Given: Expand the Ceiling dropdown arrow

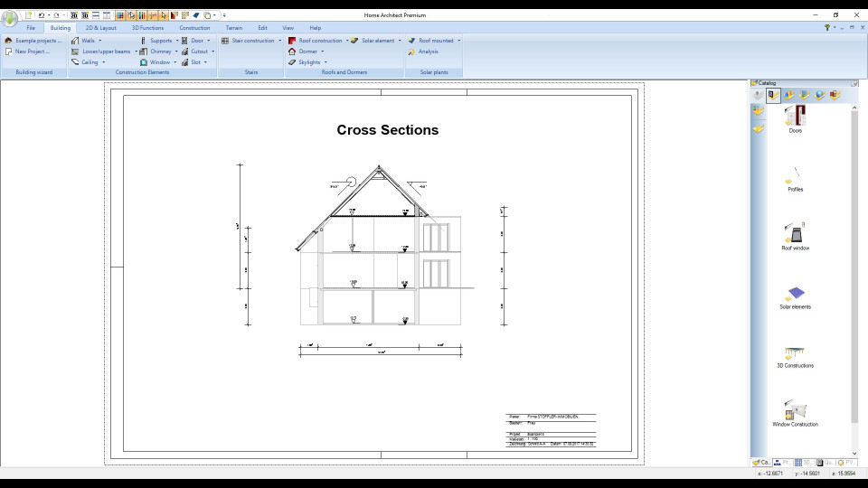Looking at the screenshot, I should coord(103,62).
